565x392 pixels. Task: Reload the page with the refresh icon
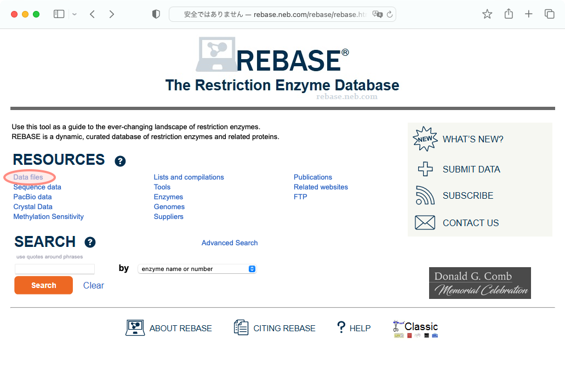pyautogui.click(x=390, y=14)
